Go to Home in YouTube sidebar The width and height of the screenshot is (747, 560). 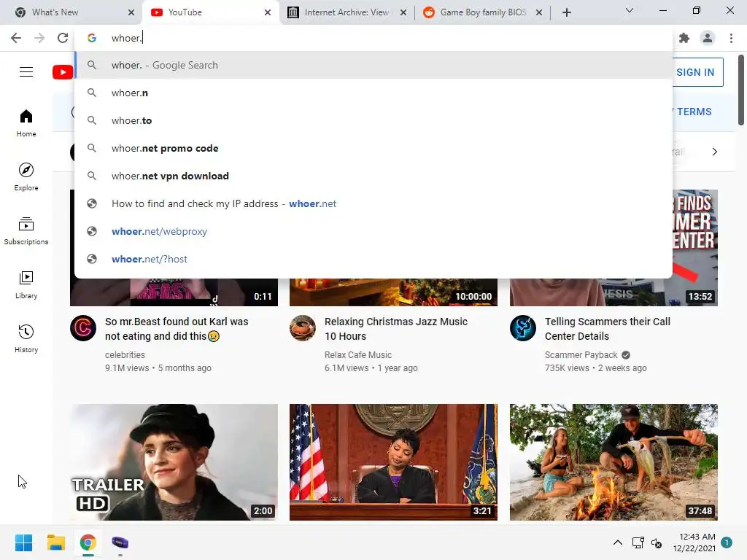26,123
